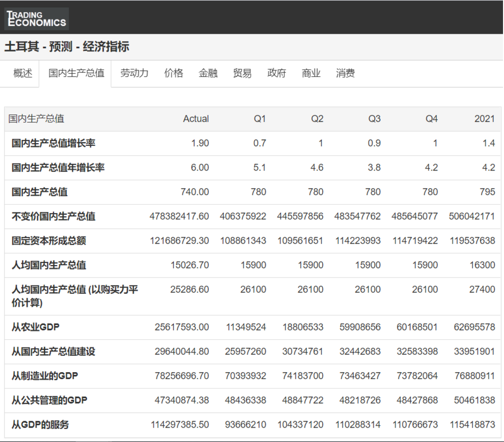The image size is (504, 442).
Task: Click the value 50461838
Action: (x=474, y=400)
